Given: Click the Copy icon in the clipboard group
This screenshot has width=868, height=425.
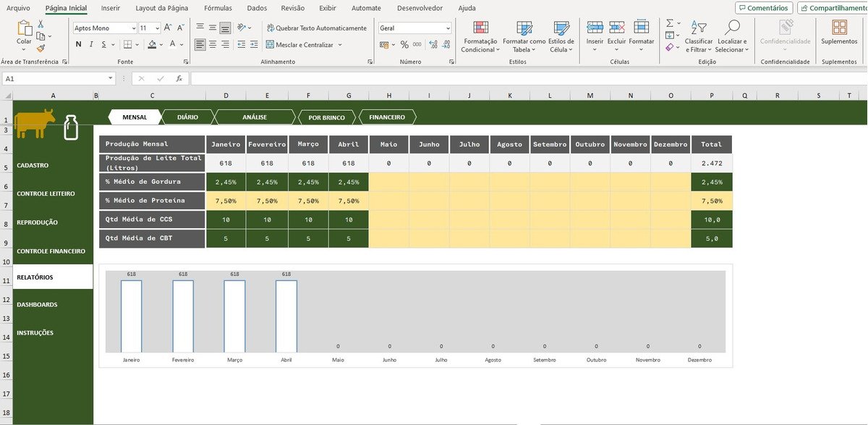Looking at the screenshot, I should click(x=41, y=36).
